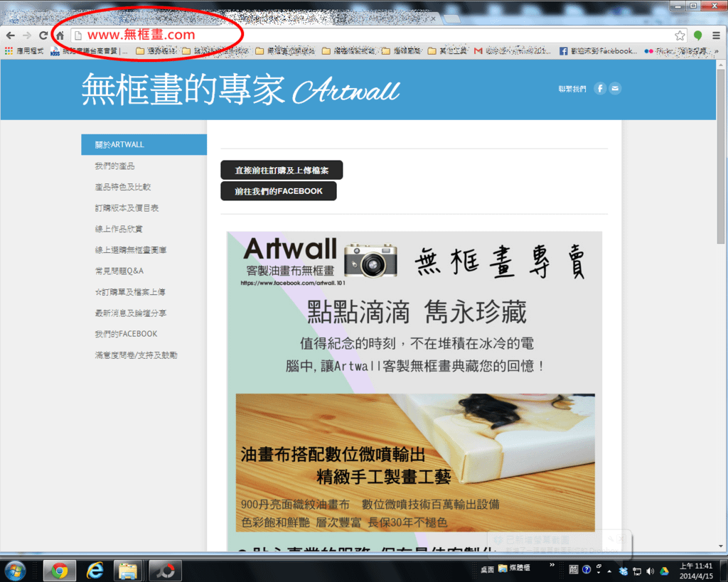Launch Internet Explorer from the taskbar
Image resolution: width=728 pixels, height=582 pixels.
(x=95, y=571)
